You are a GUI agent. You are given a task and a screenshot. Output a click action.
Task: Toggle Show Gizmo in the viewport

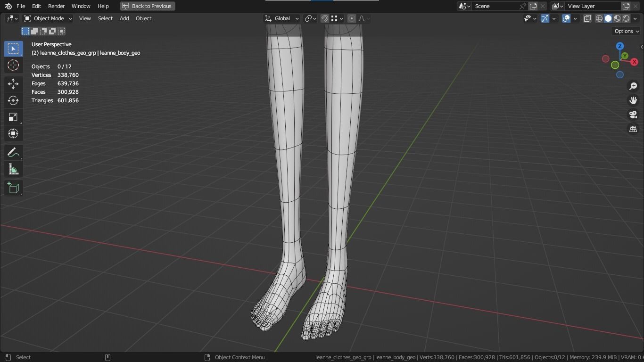coord(545,18)
